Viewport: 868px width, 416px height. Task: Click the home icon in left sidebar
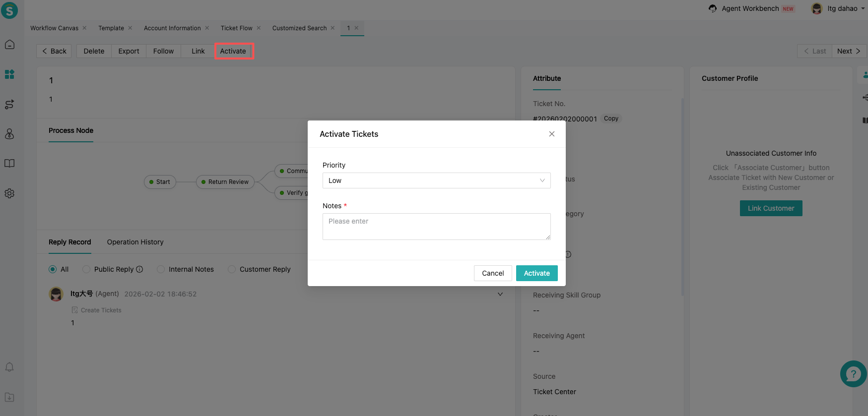[x=9, y=45]
